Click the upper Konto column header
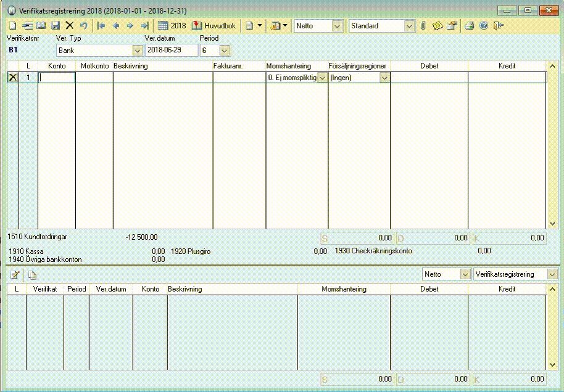 (x=57, y=66)
